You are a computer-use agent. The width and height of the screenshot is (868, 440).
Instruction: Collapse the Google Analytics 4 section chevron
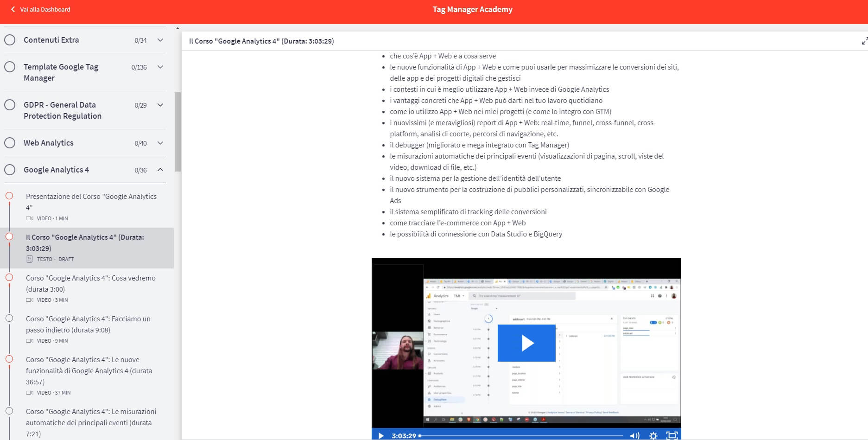tap(160, 170)
